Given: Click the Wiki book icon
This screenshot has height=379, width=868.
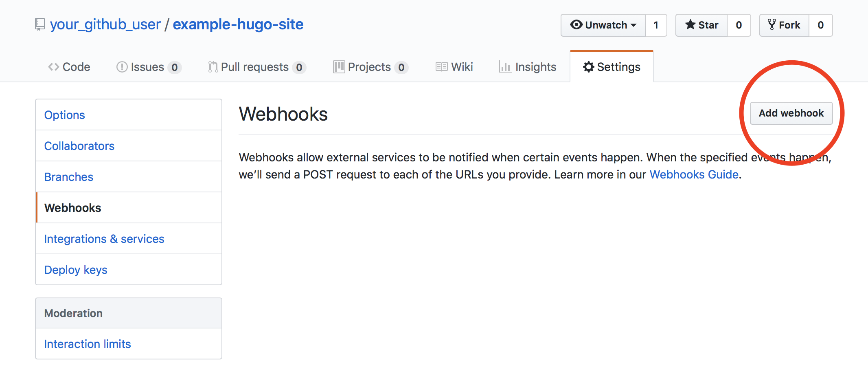Looking at the screenshot, I should click(x=441, y=66).
